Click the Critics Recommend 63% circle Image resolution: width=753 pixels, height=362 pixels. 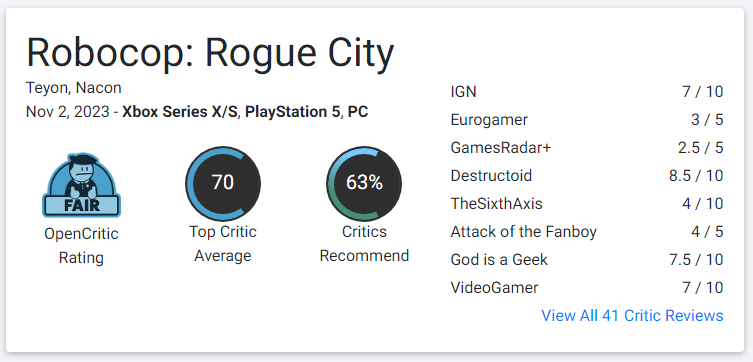[x=364, y=183]
